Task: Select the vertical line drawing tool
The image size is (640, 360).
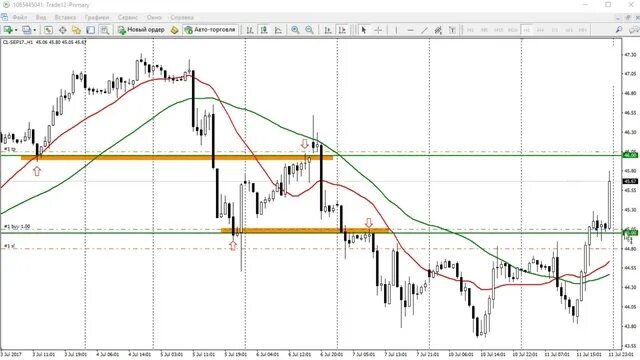Action: coord(396,30)
